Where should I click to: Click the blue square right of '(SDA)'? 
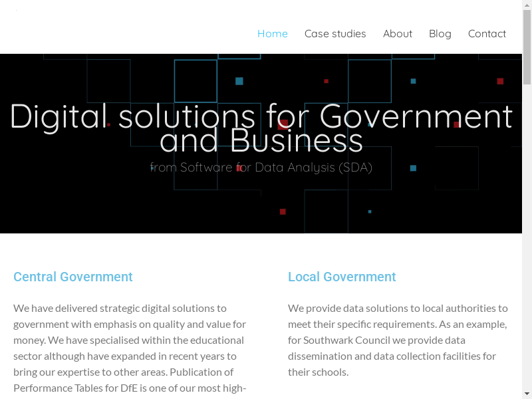coord(413,168)
